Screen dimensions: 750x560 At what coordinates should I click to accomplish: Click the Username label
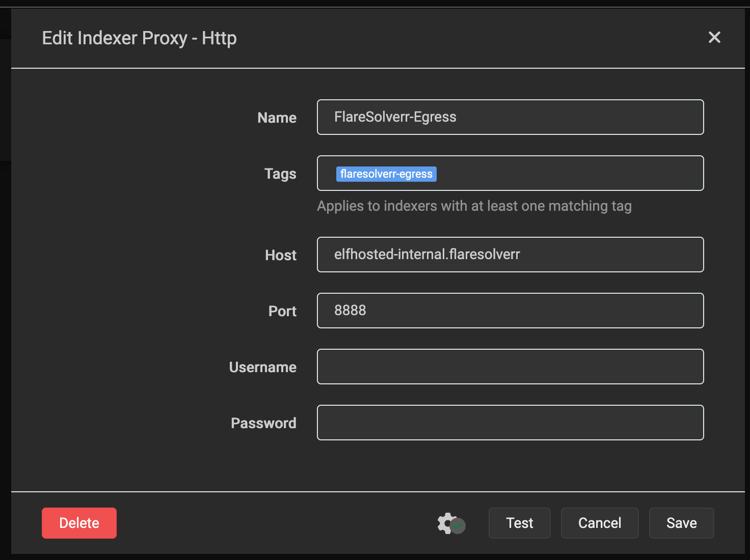pyautogui.click(x=262, y=367)
